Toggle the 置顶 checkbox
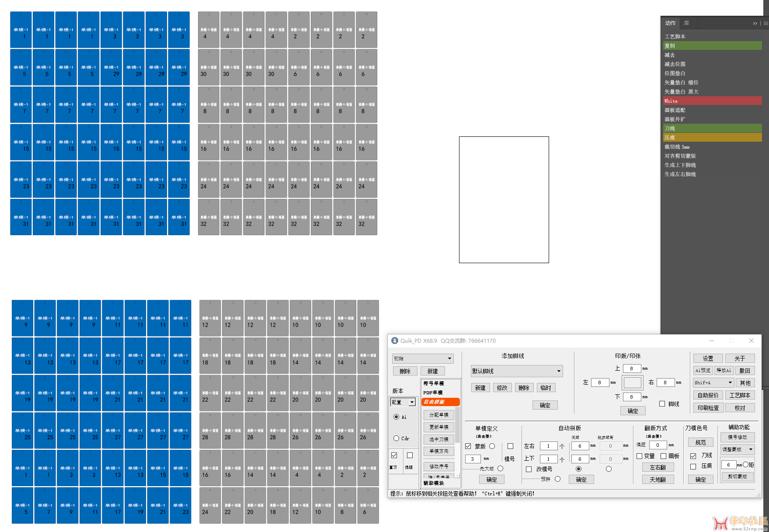 click(394, 455)
